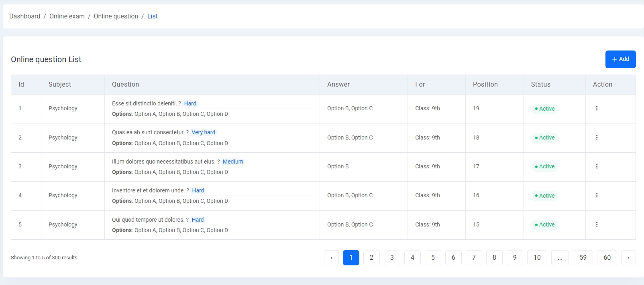
Task: Go to next page using the arrow
Action: click(x=628, y=258)
